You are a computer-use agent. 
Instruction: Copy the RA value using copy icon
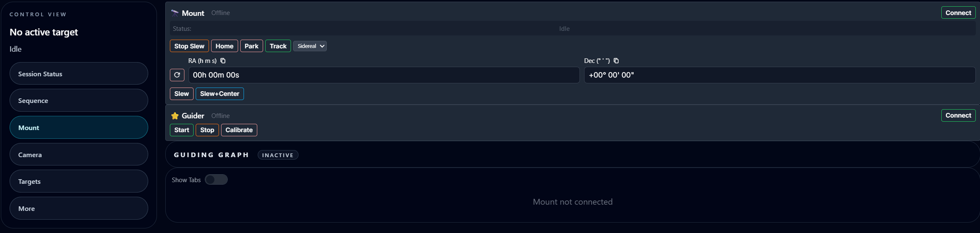click(223, 61)
